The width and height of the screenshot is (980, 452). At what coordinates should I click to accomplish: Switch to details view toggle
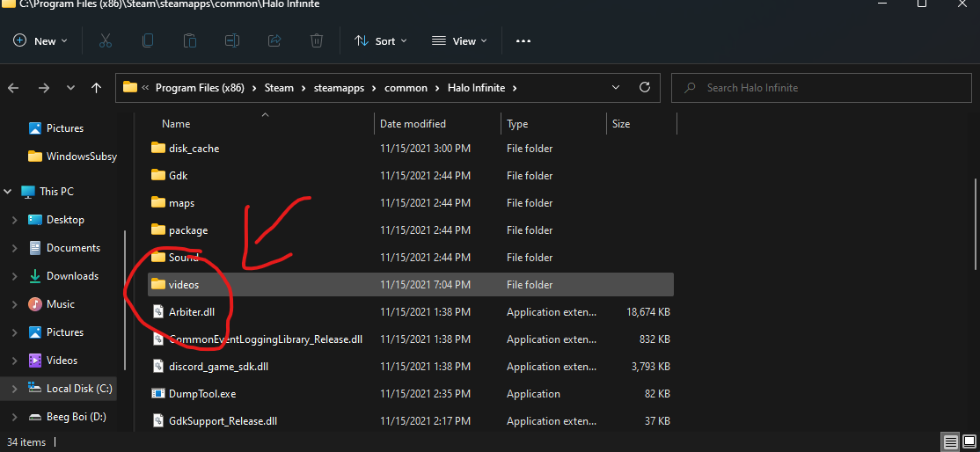pyautogui.click(x=951, y=441)
